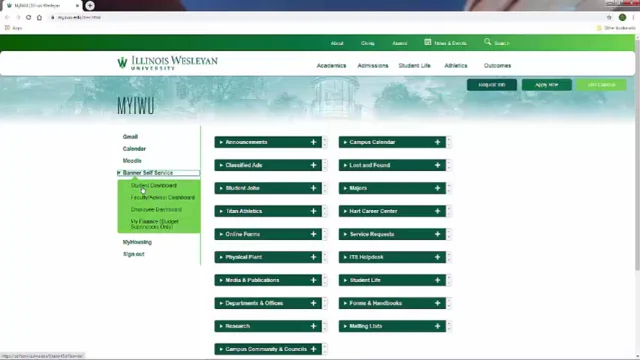Click the plus icon on ITS Helpdesk
Viewport: 640px width, 360px height.
[438, 257]
